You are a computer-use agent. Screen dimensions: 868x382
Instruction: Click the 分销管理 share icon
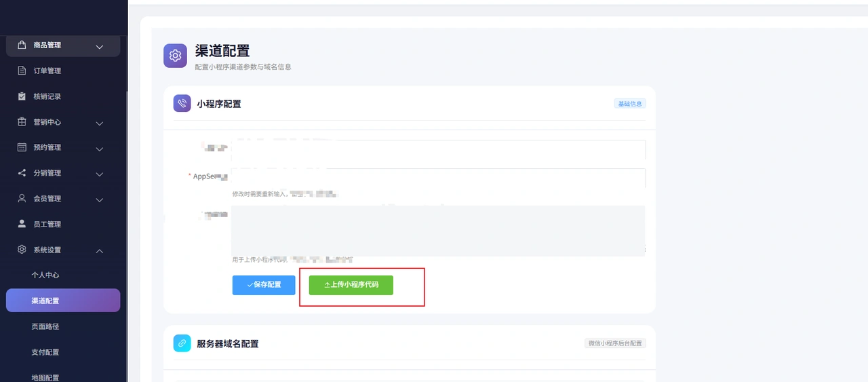tap(22, 173)
